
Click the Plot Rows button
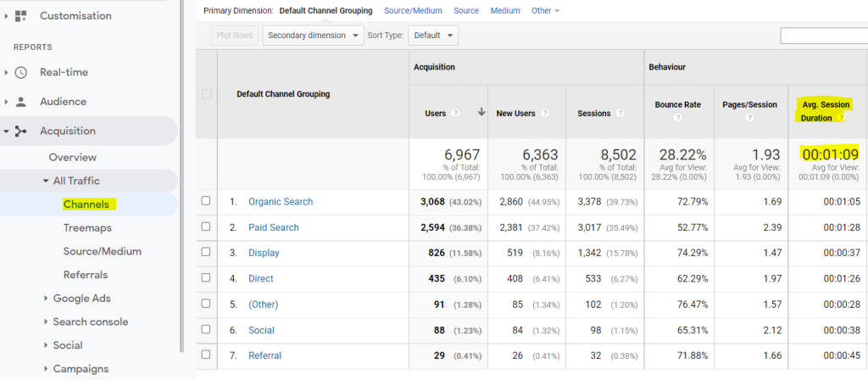[x=235, y=36]
